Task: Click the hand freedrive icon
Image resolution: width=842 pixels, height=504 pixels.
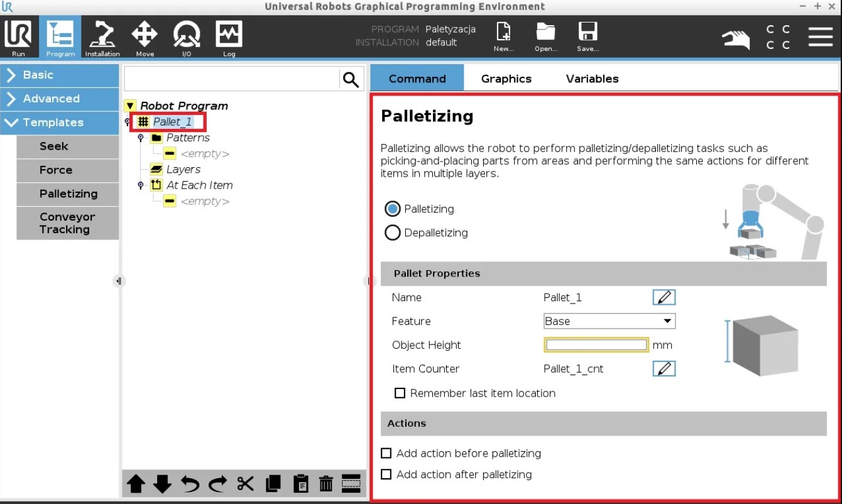Action: tap(736, 39)
